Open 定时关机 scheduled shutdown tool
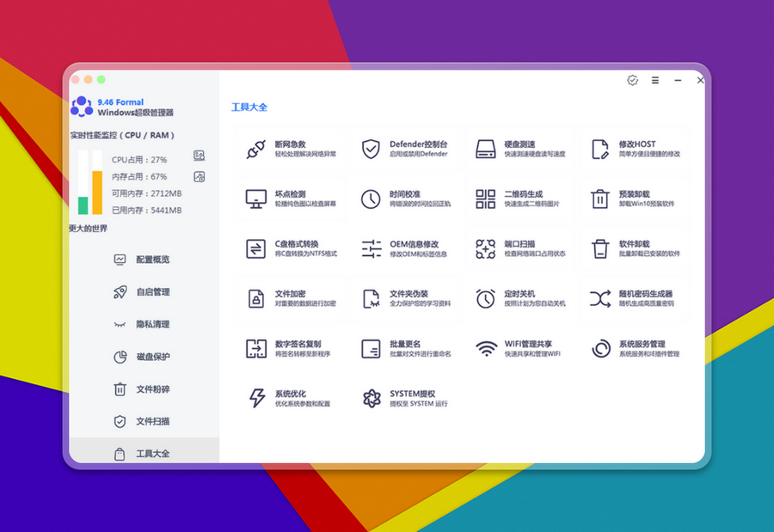The image size is (774, 532). (x=518, y=298)
